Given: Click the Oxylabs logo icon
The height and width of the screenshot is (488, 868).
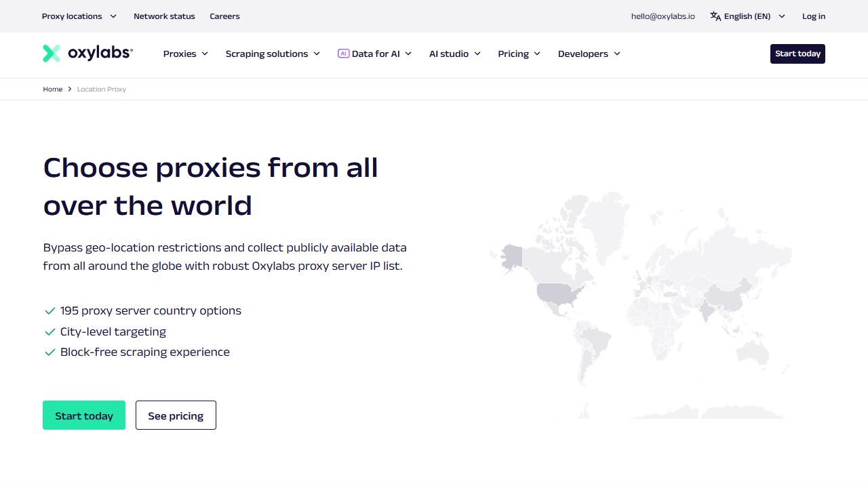Looking at the screenshot, I should (x=52, y=54).
